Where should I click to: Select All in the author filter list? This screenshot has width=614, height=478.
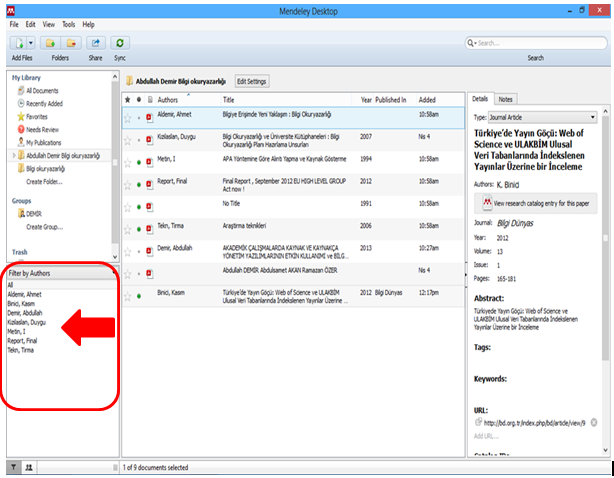(x=11, y=285)
